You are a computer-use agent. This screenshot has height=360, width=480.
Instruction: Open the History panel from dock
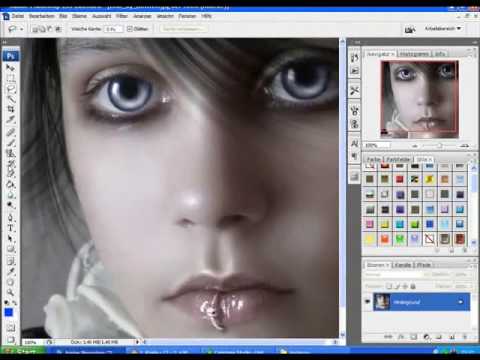(354, 58)
